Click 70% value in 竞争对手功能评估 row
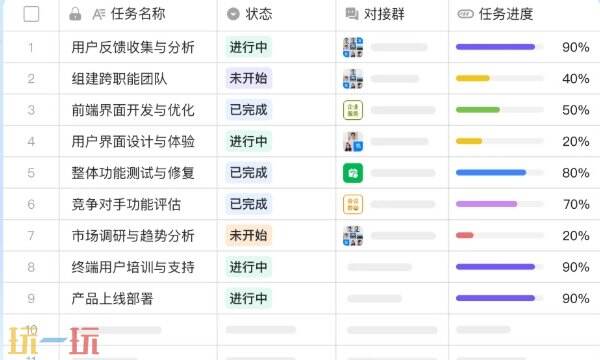Viewport: 600px width, 360px height. coord(576,204)
